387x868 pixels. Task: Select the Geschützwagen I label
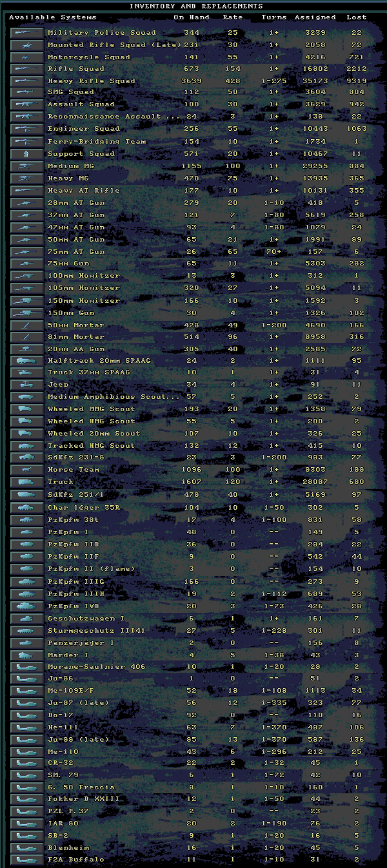click(86, 618)
